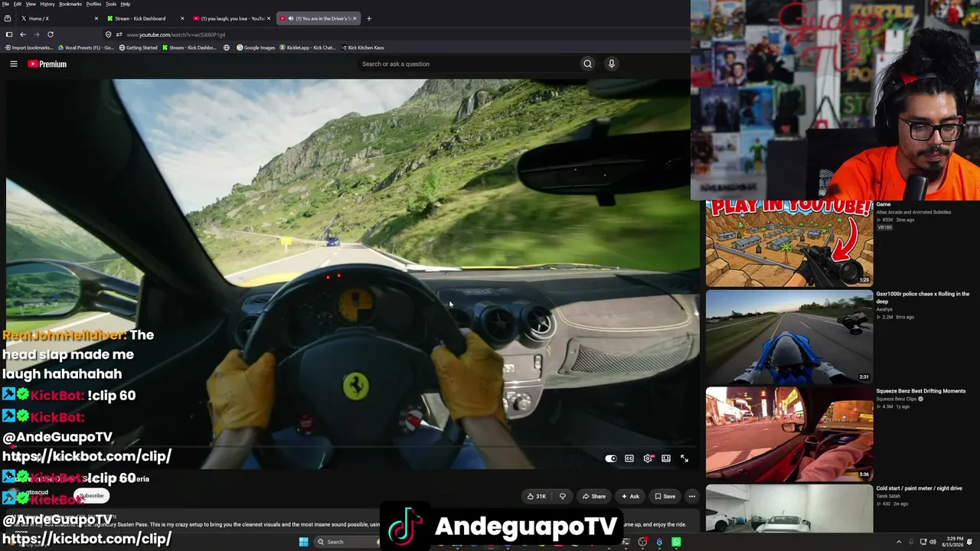Click the browser address bar URL

pyautogui.click(x=176, y=34)
